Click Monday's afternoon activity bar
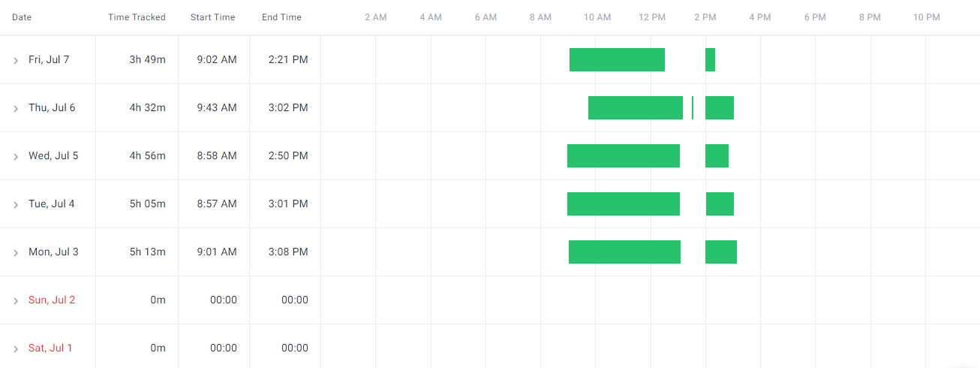Image resolution: width=980 pixels, height=368 pixels. pyautogui.click(x=721, y=252)
